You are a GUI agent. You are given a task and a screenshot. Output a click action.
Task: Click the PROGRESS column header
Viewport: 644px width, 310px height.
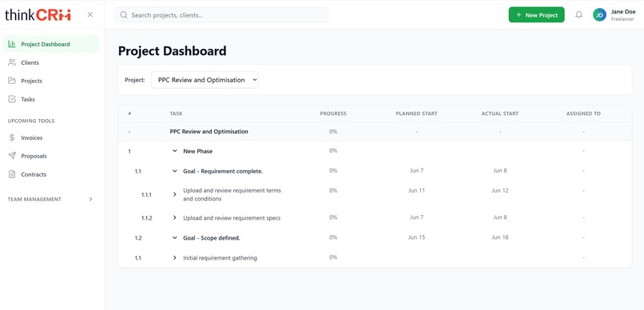[333, 113]
